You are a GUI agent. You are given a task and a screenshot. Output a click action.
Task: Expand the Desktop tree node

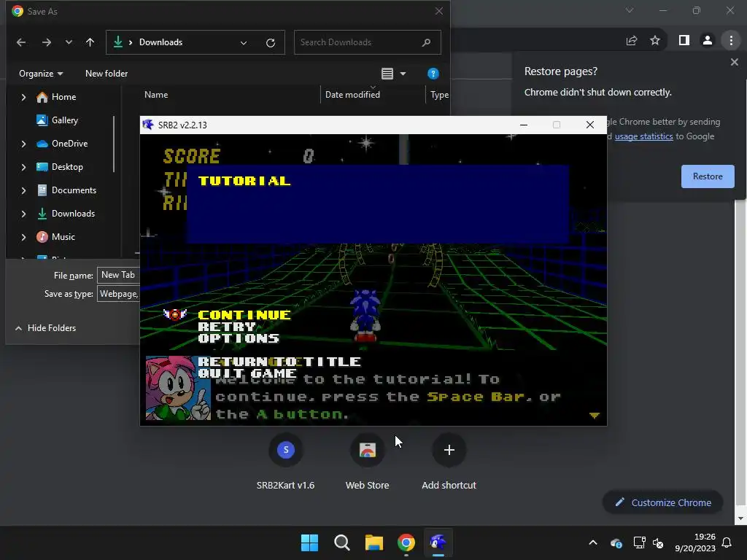tap(23, 167)
